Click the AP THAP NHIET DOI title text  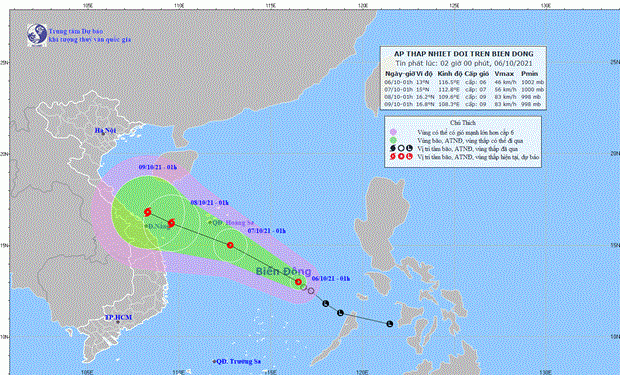(x=464, y=54)
